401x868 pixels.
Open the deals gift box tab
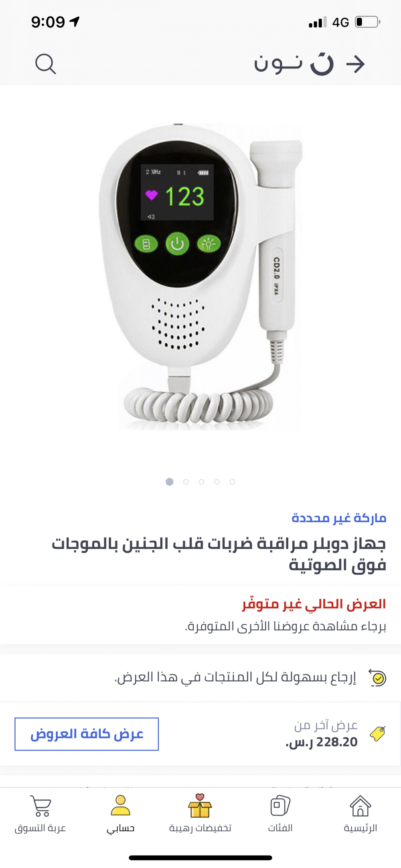(x=200, y=806)
